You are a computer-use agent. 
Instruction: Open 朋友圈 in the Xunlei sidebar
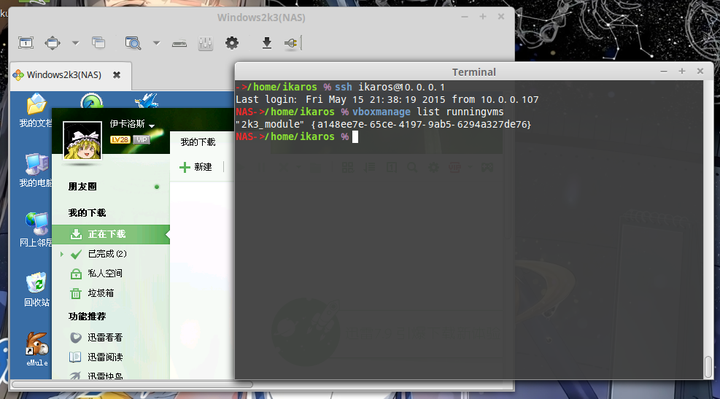[x=83, y=186]
